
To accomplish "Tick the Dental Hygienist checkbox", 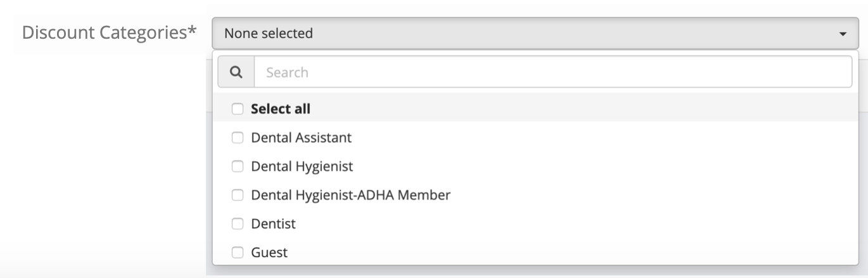I will pos(238,167).
